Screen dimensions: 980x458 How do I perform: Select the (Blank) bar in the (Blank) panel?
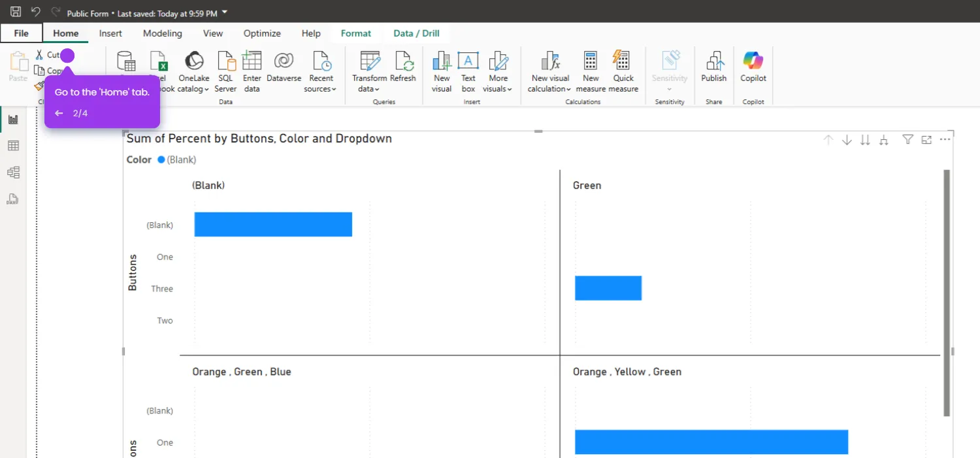tap(273, 224)
